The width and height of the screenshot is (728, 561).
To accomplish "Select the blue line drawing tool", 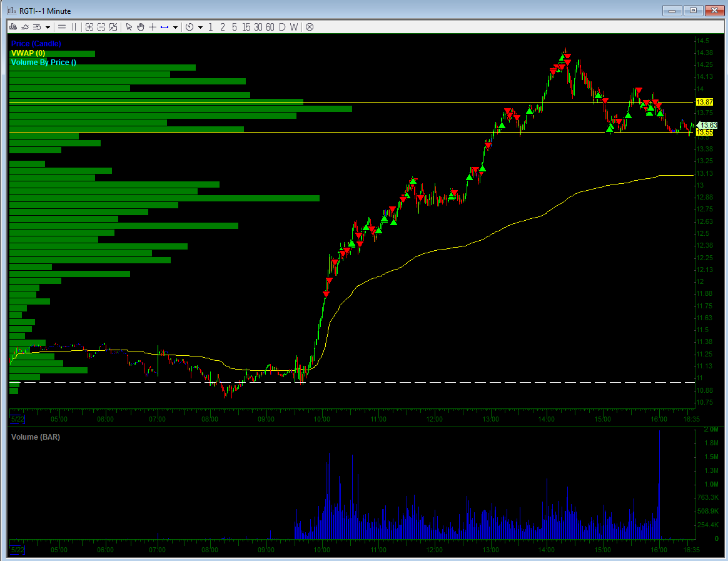I will [164, 28].
